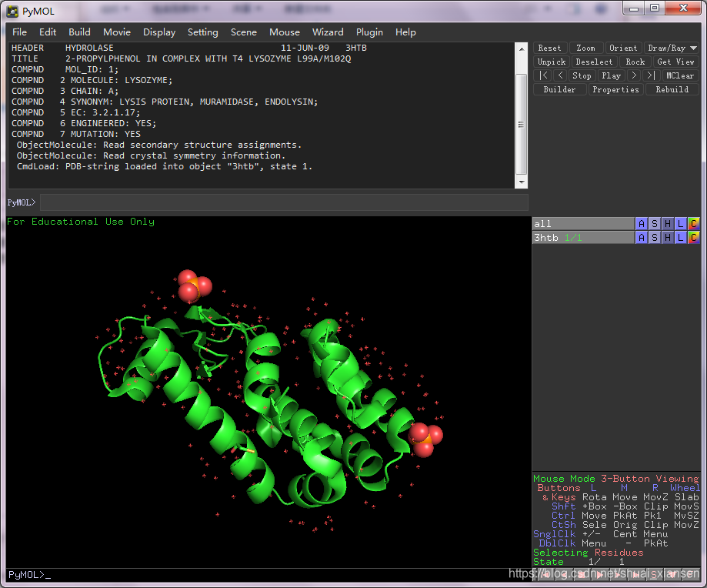
Task: Toggle the 'all' object entry
Action: 583,224
